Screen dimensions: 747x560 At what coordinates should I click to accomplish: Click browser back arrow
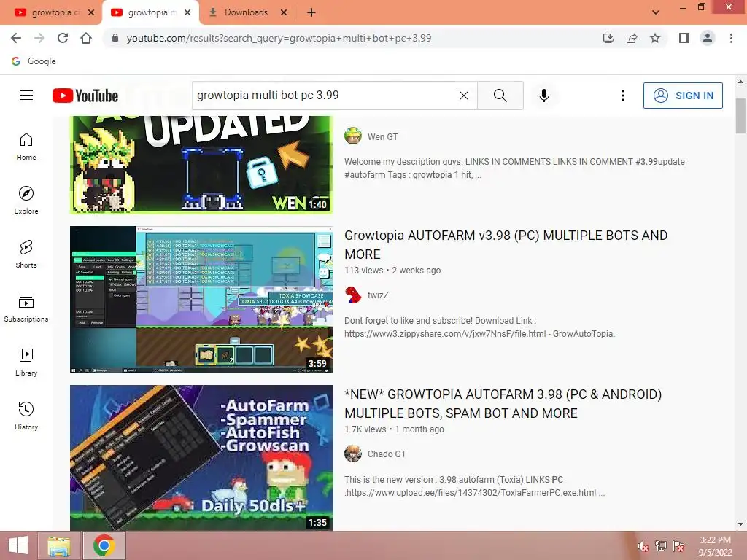[x=16, y=38]
